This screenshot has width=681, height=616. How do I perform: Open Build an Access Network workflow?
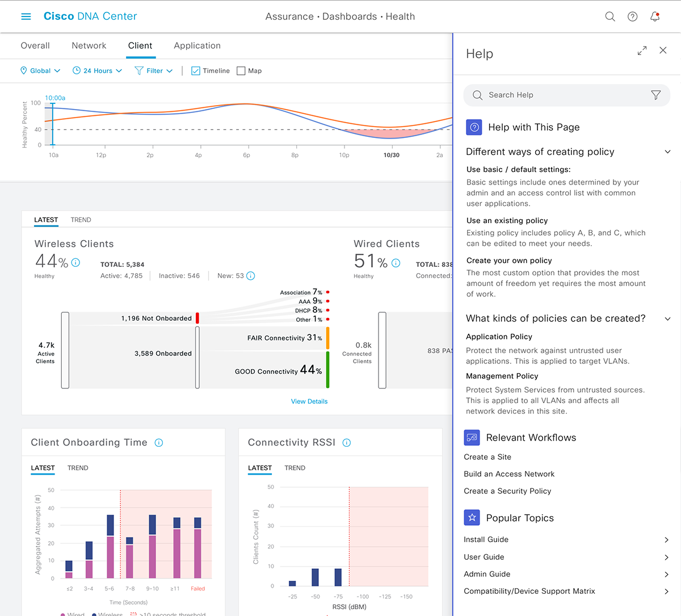[509, 474]
